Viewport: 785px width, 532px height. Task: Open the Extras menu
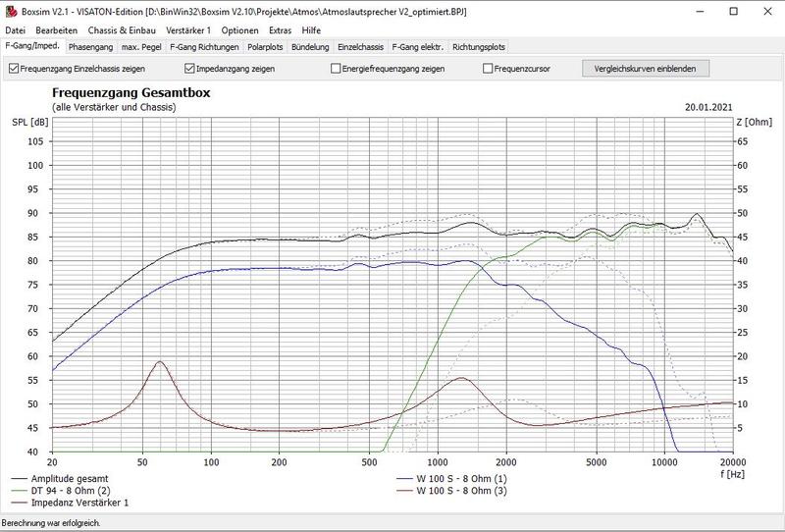click(x=281, y=30)
